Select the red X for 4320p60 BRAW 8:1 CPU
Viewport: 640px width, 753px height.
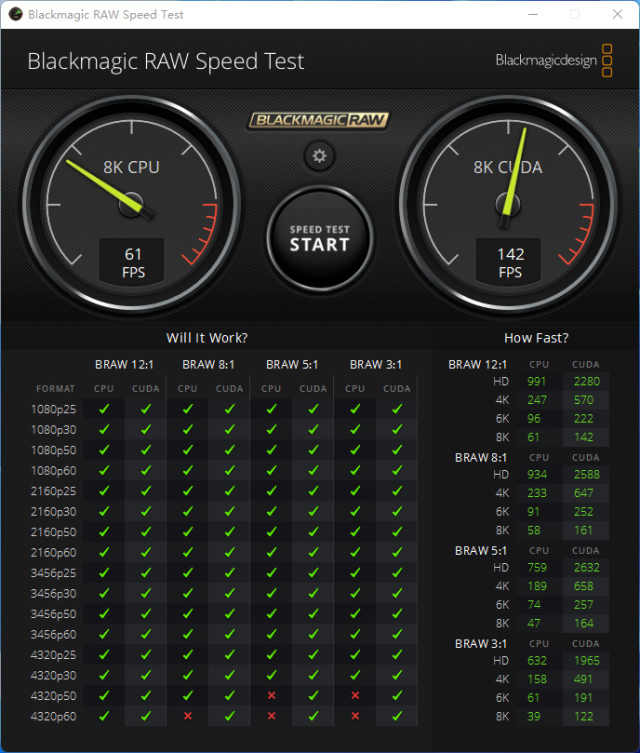[188, 716]
